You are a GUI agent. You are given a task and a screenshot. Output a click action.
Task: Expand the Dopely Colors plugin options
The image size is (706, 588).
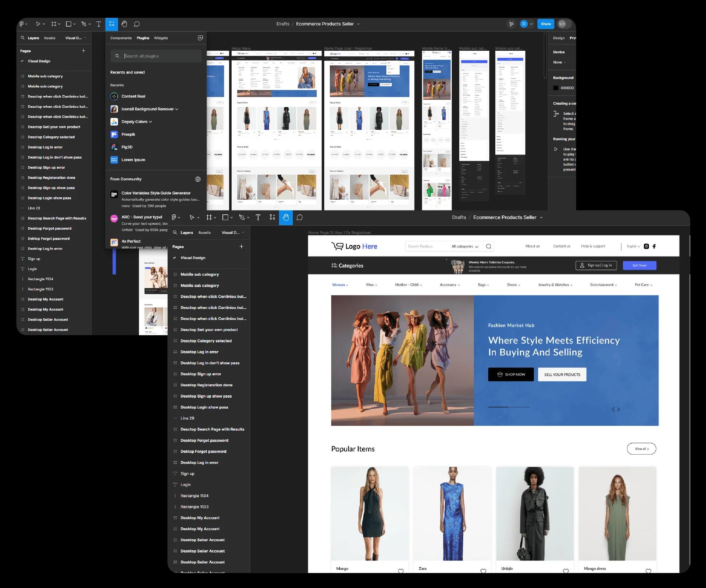(150, 122)
